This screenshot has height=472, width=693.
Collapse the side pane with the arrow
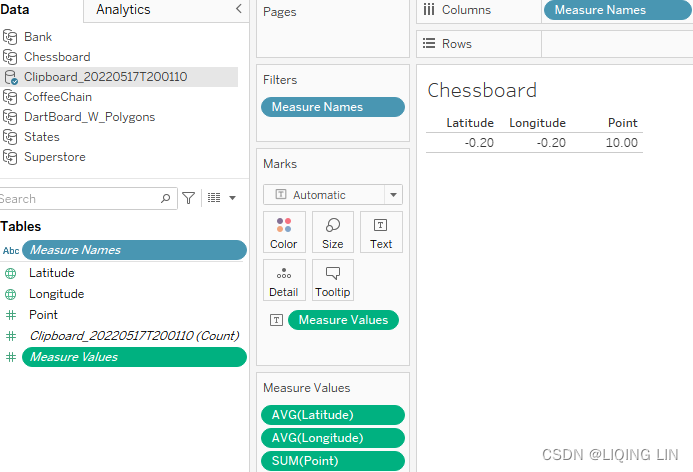[239, 8]
